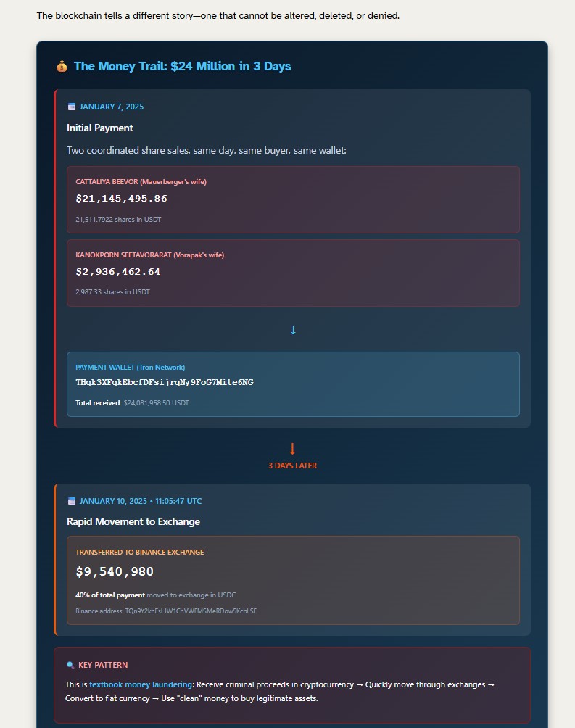Click the "Rapid Movement to Exchange" heading

coord(133,522)
